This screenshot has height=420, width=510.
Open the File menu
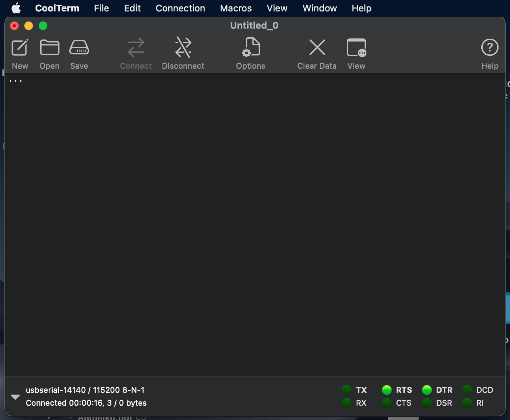pyautogui.click(x=101, y=8)
